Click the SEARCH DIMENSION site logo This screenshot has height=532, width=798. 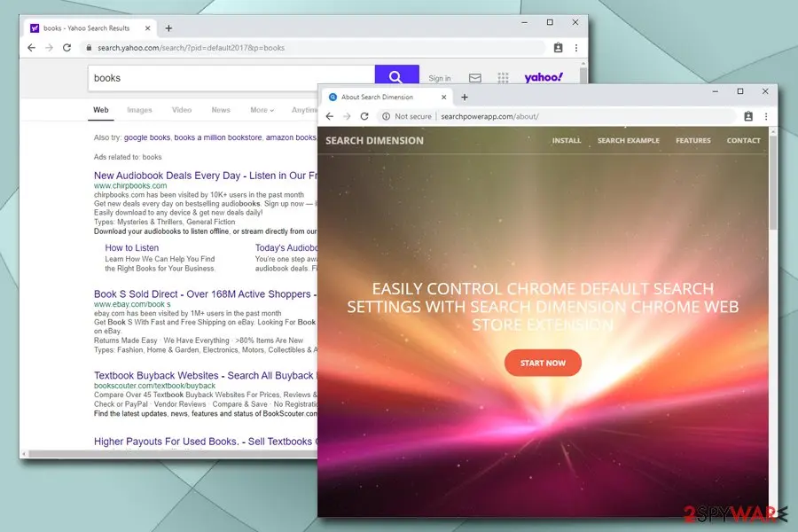click(x=374, y=140)
